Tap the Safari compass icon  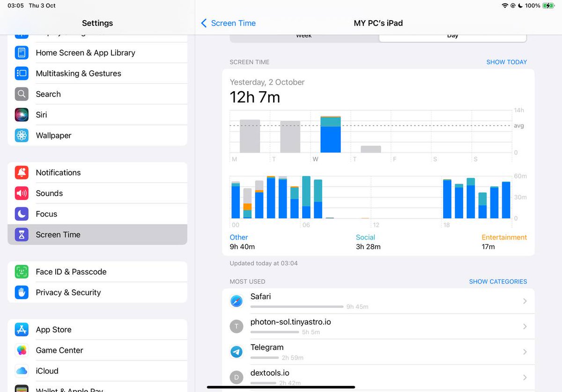click(237, 301)
